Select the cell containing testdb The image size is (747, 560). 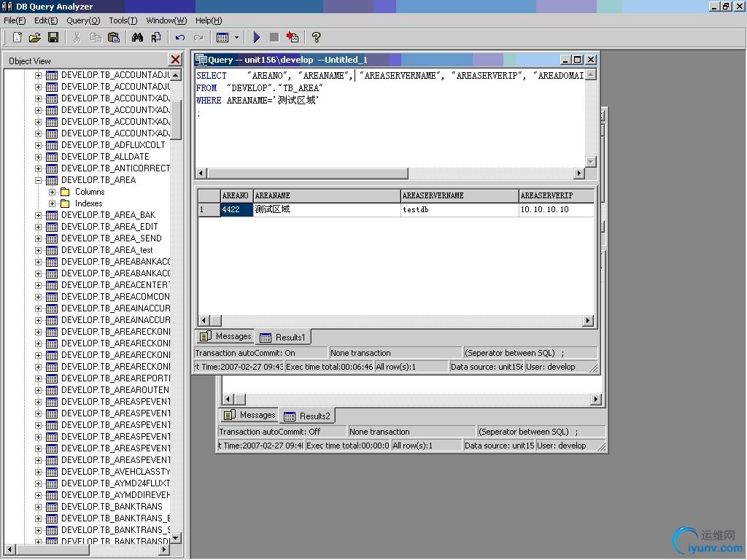pos(460,209)
